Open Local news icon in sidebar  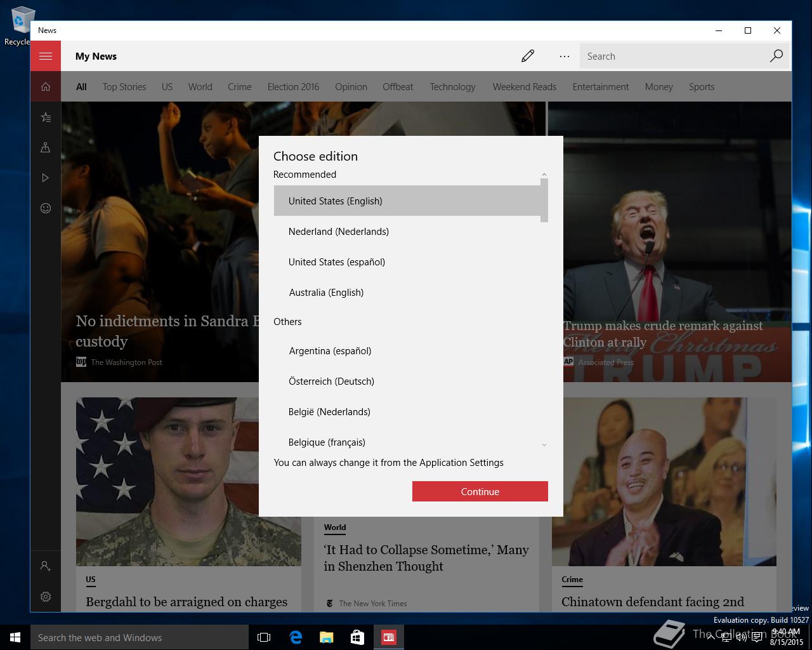click(x=46, y=147)
